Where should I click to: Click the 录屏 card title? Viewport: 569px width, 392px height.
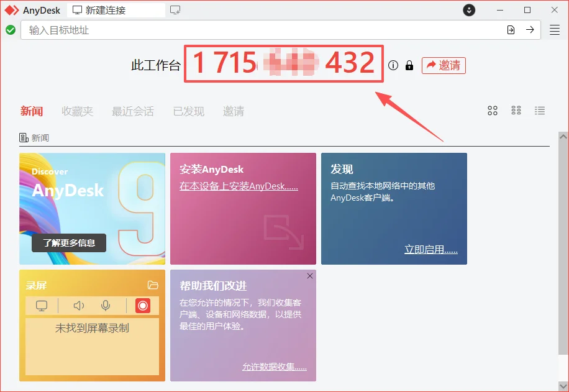[36, 285]
